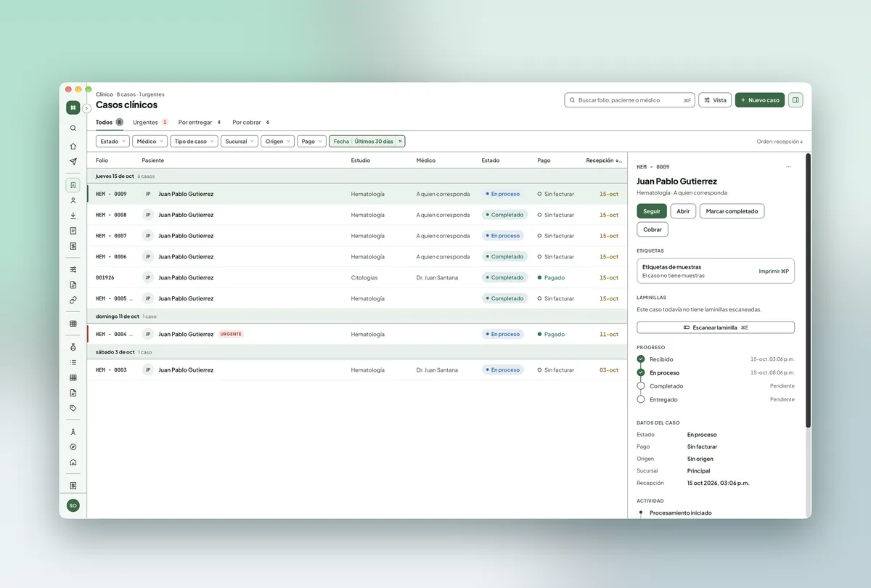
Task: Open search via sidebar magnifier icon
Action: (73, 128)
